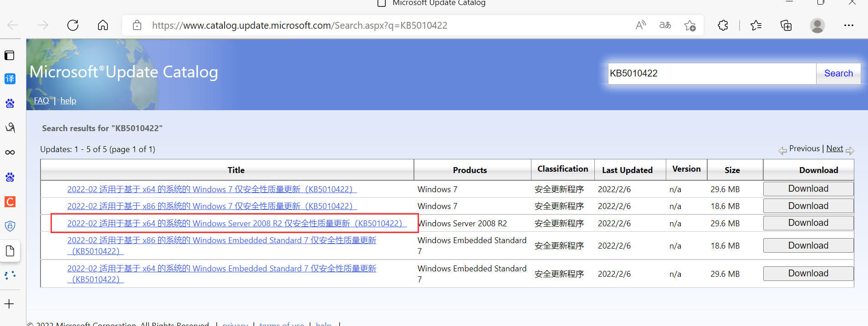
Task: Add this page to favorites star icon
Action: pos(690,25)
